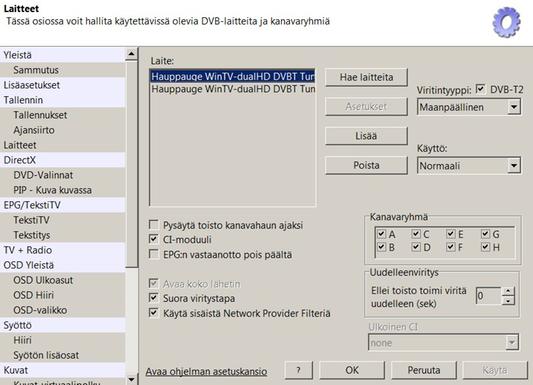Enable Pysäytä toisto kanavahaun ajaksi
The width and height of the screenshot is (533, 385).
pos(154,225)
